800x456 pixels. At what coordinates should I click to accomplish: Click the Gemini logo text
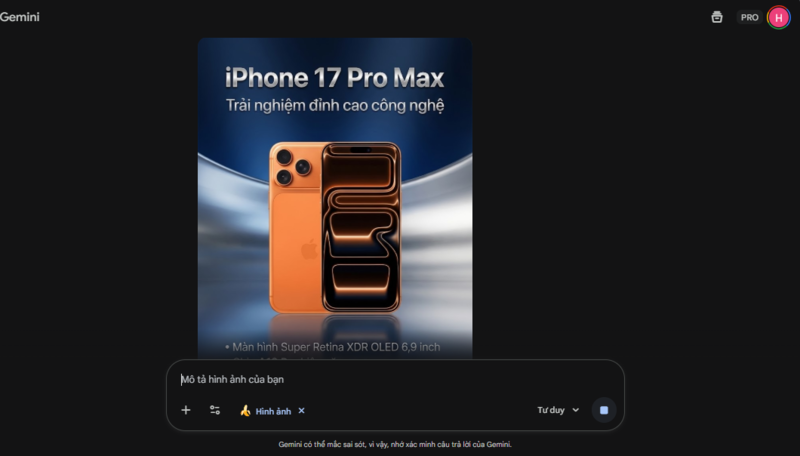point(19,17)
